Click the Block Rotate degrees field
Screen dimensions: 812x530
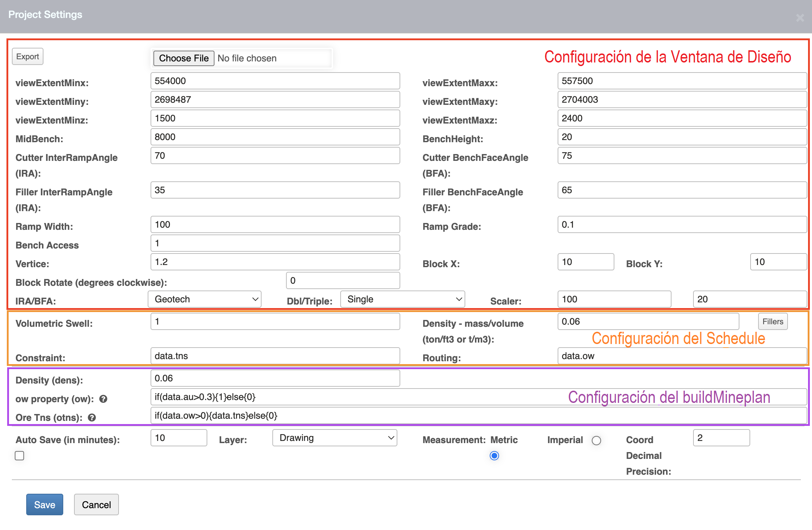pos(342,280)
